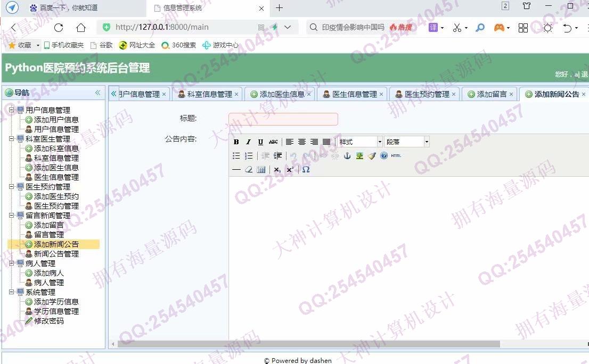Insert a hyperlink with chain icon

coord(323,156)
